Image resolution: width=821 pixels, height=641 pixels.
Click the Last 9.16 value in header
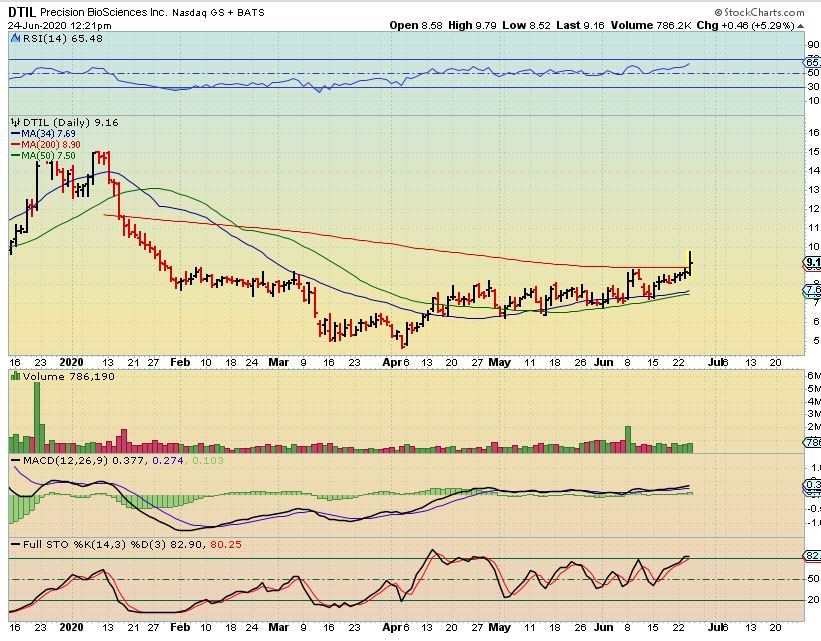pyautogui.click(x=580, y=25)
